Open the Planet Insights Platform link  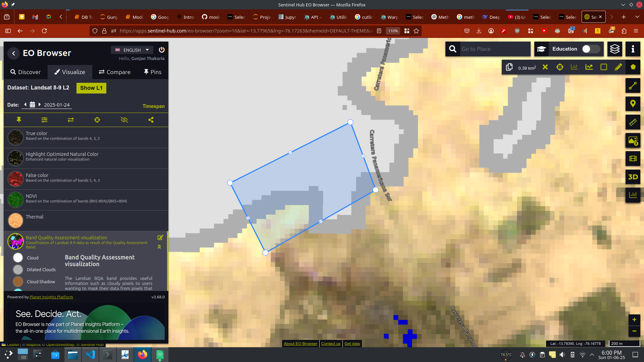click(x=51, y=297)
